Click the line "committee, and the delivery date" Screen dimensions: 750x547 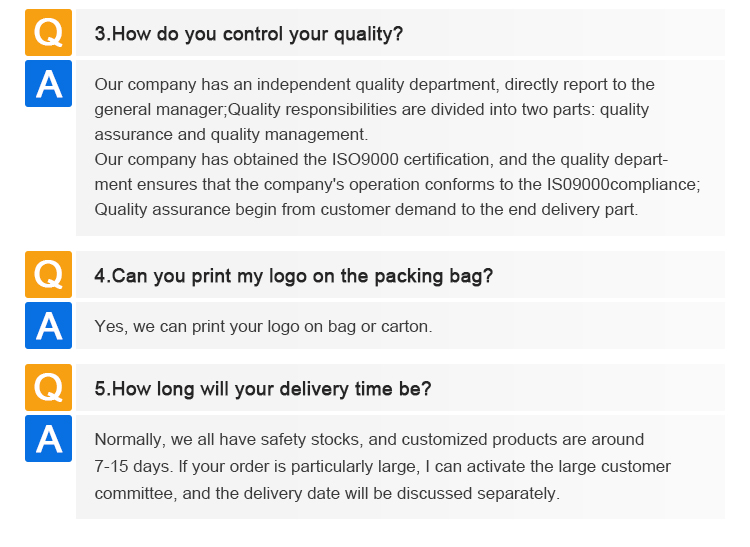pos(327,493)
